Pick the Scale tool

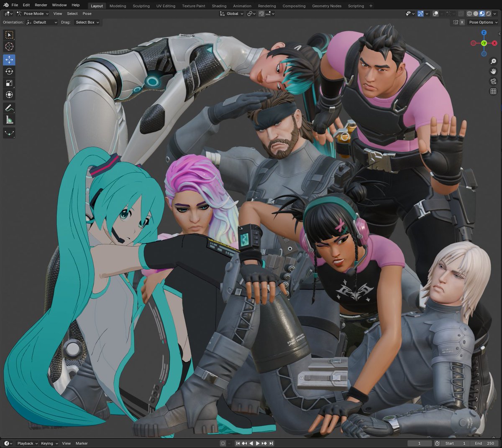click(9, 83)
